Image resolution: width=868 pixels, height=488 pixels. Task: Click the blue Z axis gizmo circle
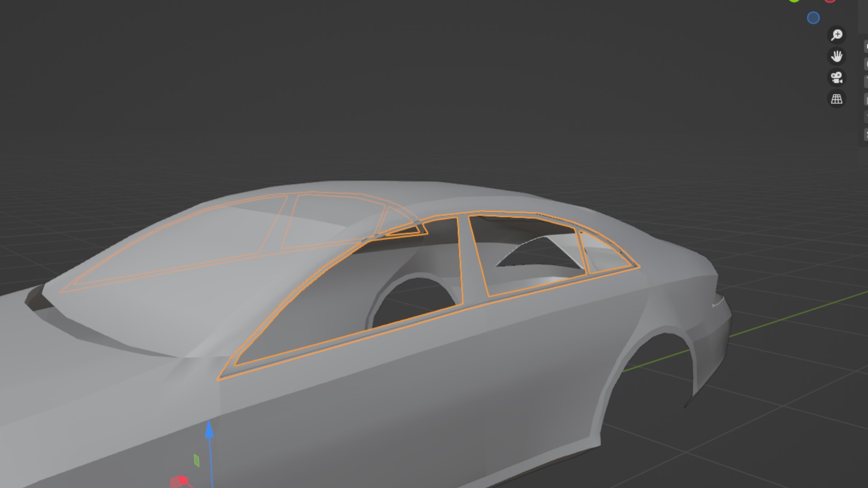[x=813, y=18]
